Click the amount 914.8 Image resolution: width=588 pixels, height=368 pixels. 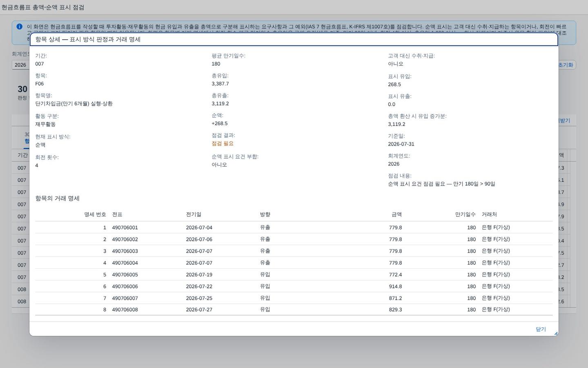coord(395,287)
